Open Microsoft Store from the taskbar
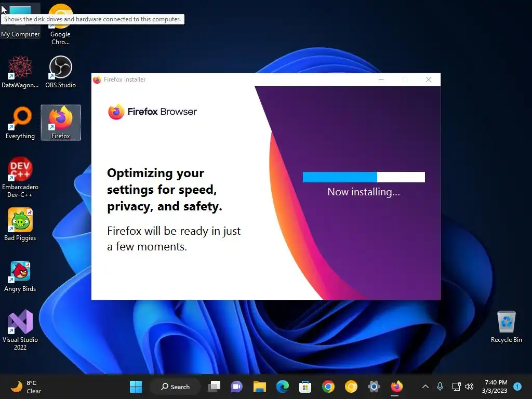Screen dimensions: 532x399 (305, 387)
